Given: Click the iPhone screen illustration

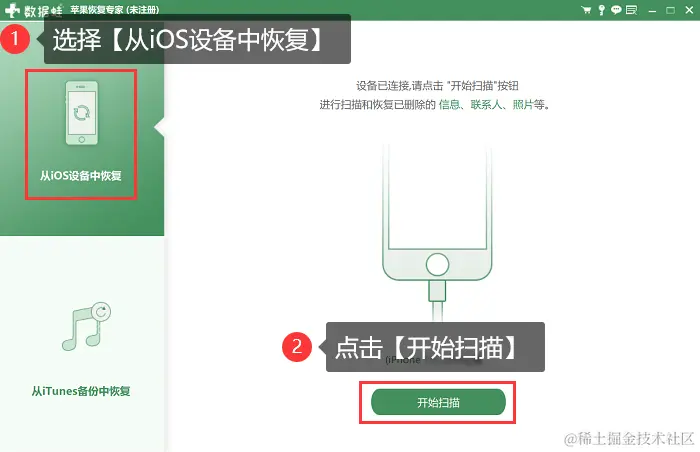Looking at the screenshot, I should (x=437, y=197).
